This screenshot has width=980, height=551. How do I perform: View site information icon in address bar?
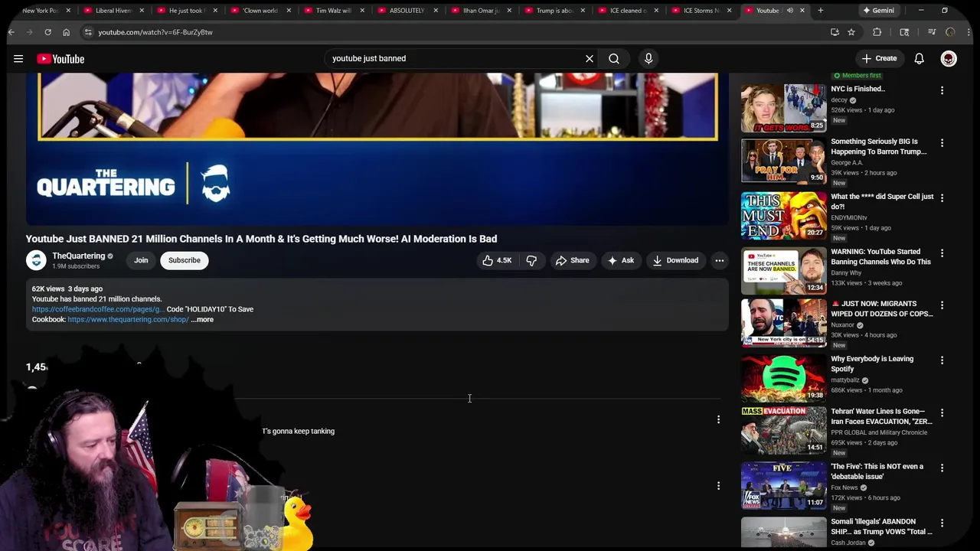tap(88, 32)
